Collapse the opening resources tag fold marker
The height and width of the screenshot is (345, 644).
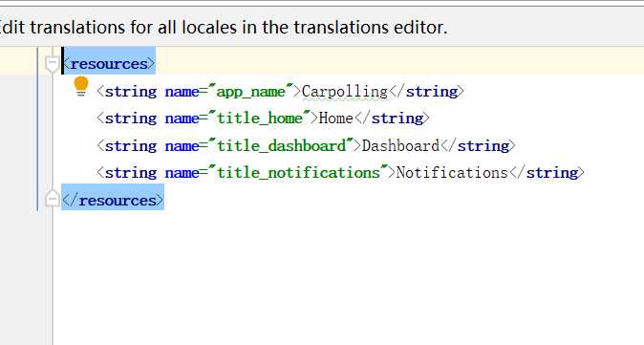pos(53,64)
